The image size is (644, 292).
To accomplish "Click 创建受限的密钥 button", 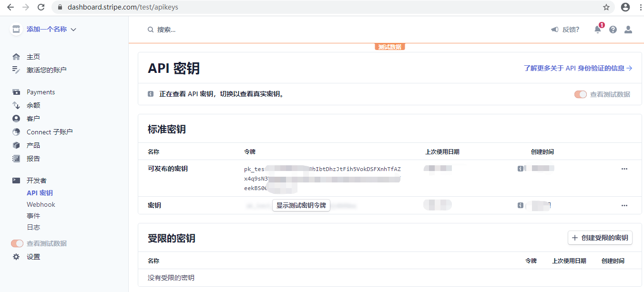I will tap(600, 238).
